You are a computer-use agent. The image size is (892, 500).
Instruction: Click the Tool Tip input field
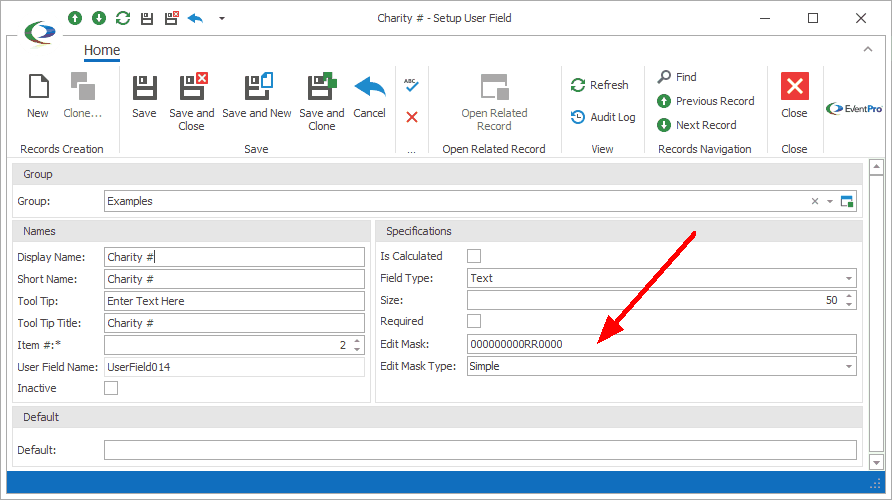tap(234, 301)
